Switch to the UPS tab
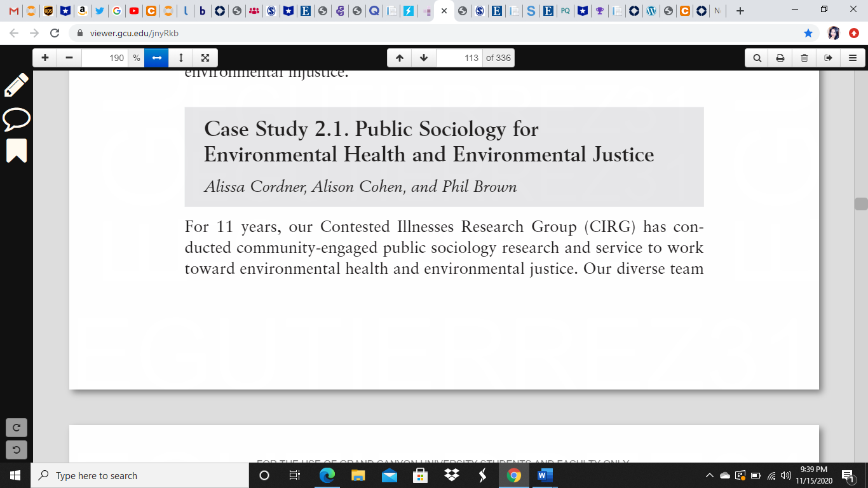Viewport: 868px width, 488px height. [x=48, y=11]
